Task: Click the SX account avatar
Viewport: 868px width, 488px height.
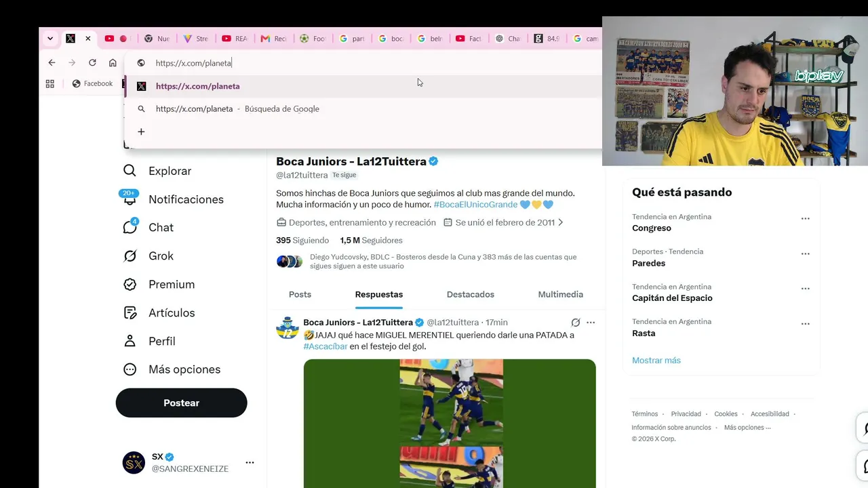Action: pyautogui.click(x=134, y=462)
